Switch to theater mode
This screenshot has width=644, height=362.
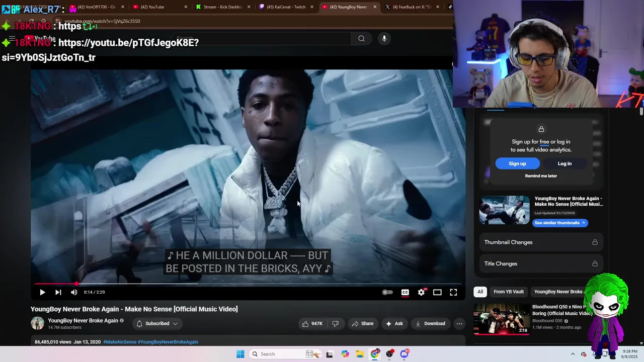(437, 292)
